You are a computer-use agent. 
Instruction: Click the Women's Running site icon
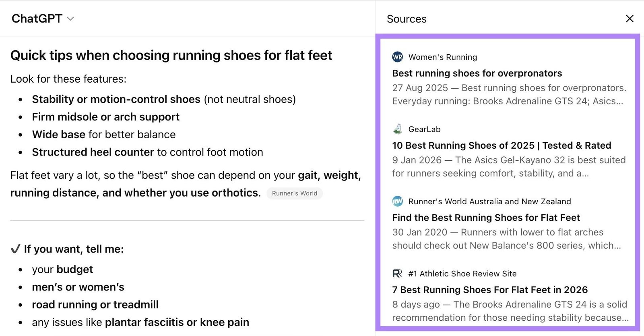coord(397,57)
